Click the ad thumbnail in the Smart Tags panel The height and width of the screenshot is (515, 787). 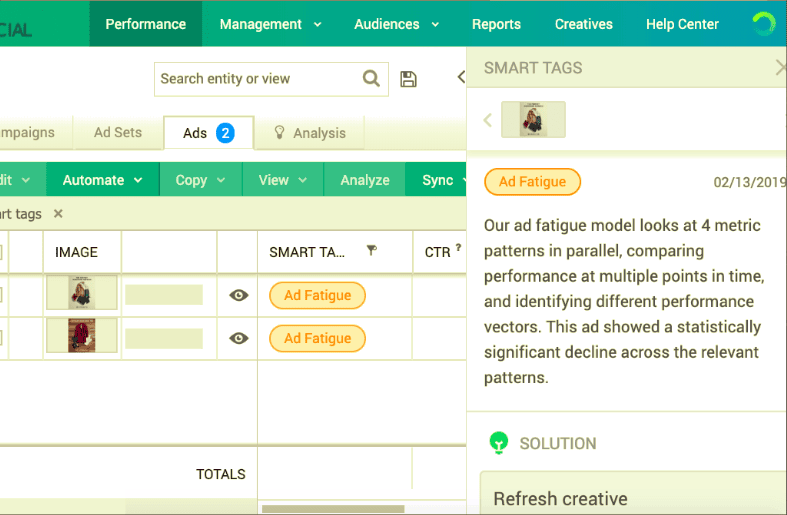pyautogui.click(x=533, y=119)
